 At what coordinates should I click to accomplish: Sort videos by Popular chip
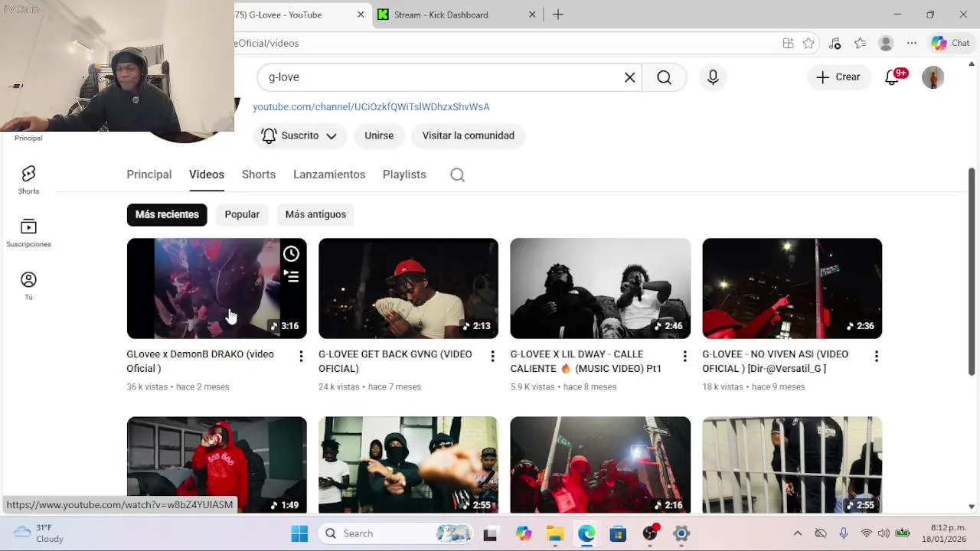tap(242, 214)
